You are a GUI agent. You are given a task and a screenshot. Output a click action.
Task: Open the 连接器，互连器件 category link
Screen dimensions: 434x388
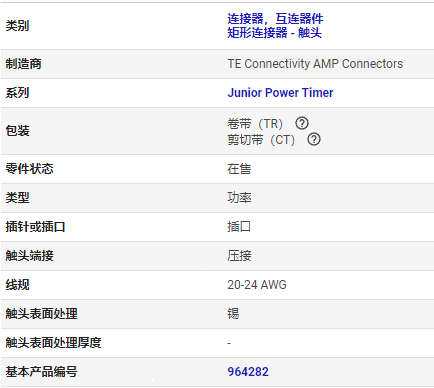pos(275,19)
